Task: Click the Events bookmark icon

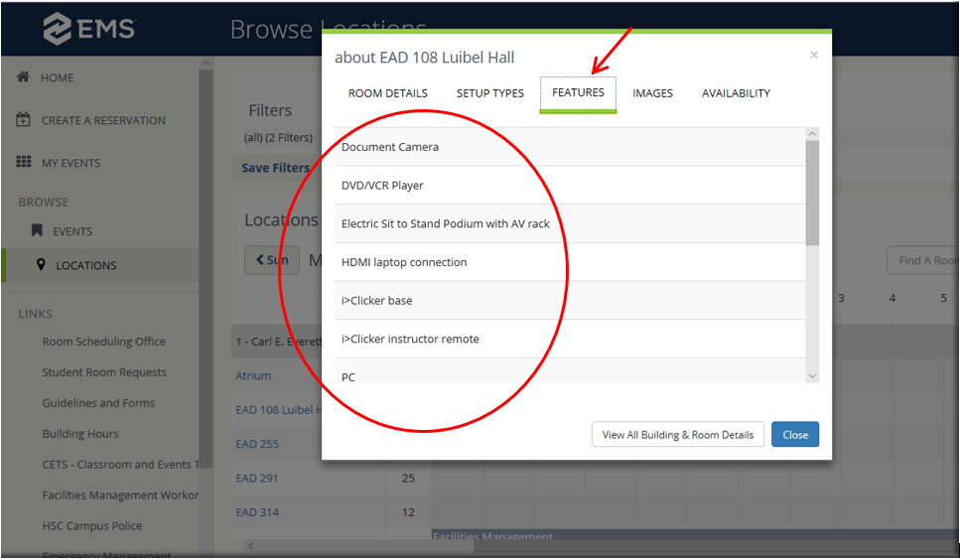Action: (37, 231)
